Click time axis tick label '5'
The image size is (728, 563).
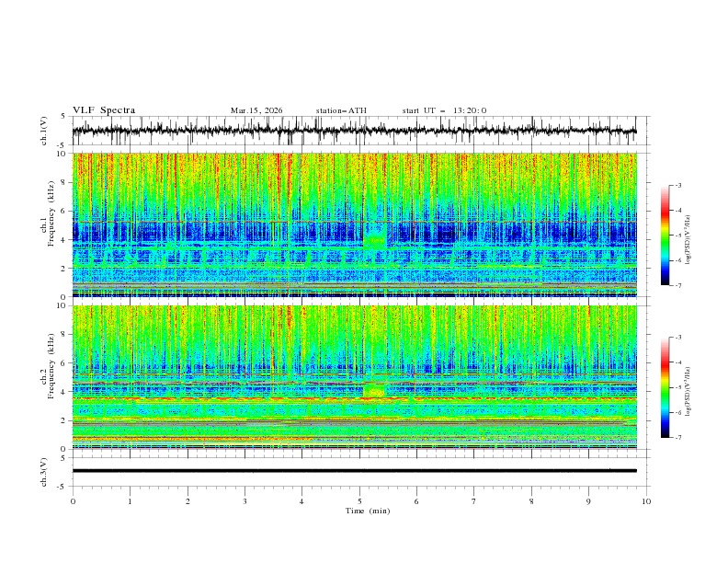(x=359, y=501)
